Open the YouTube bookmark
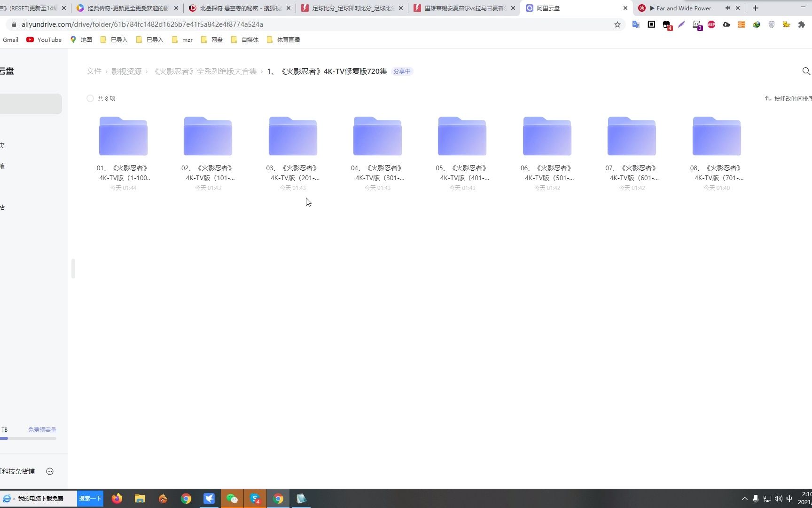The height and width of the screenshot is (508, 812). point(44,40)
